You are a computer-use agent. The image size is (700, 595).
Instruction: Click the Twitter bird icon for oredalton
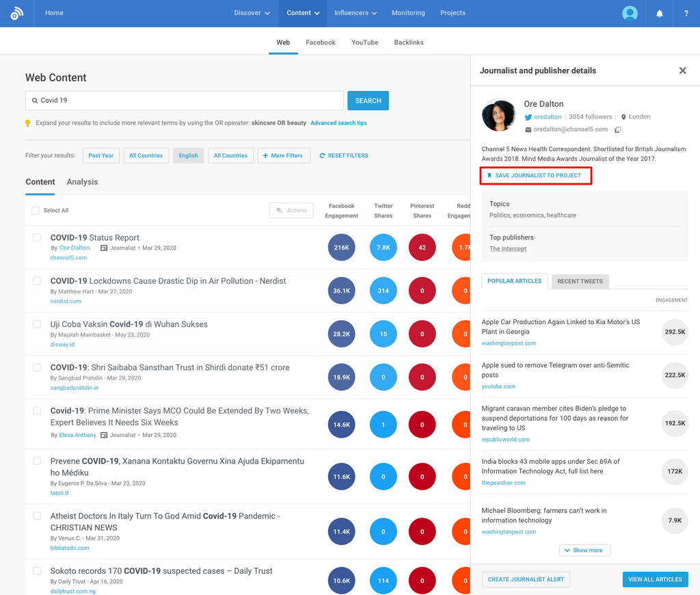pyautogui.click(x=528, y=117)
